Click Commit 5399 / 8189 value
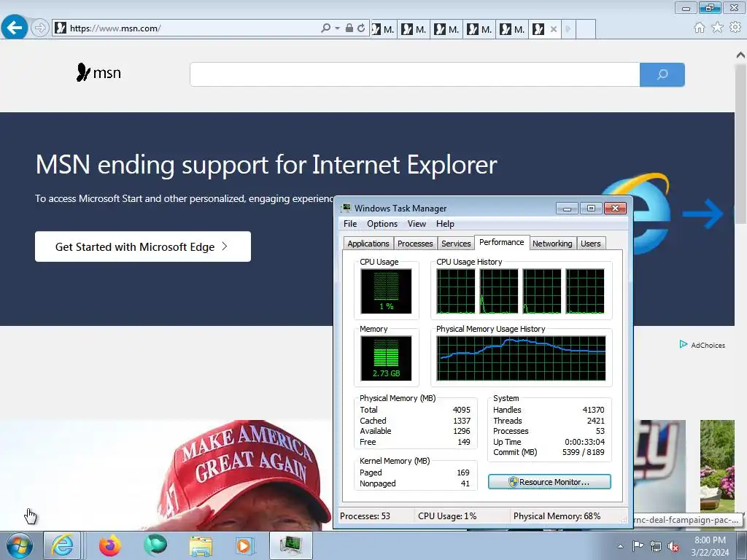 pos(583,452)
